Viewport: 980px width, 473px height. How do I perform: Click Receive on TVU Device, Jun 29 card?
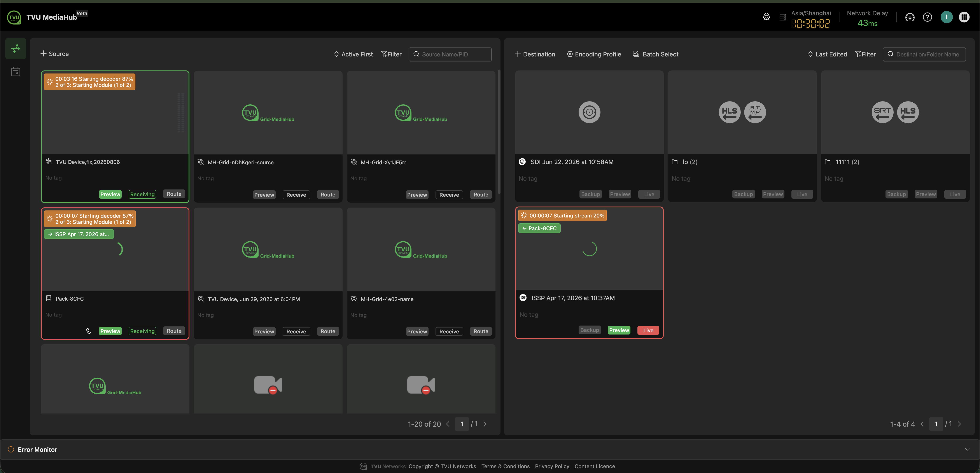tap(296, 331)
